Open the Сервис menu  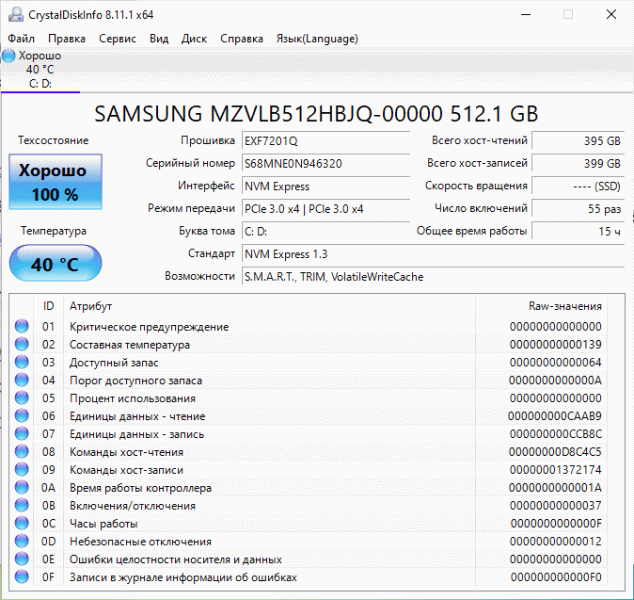pos(117,39)
